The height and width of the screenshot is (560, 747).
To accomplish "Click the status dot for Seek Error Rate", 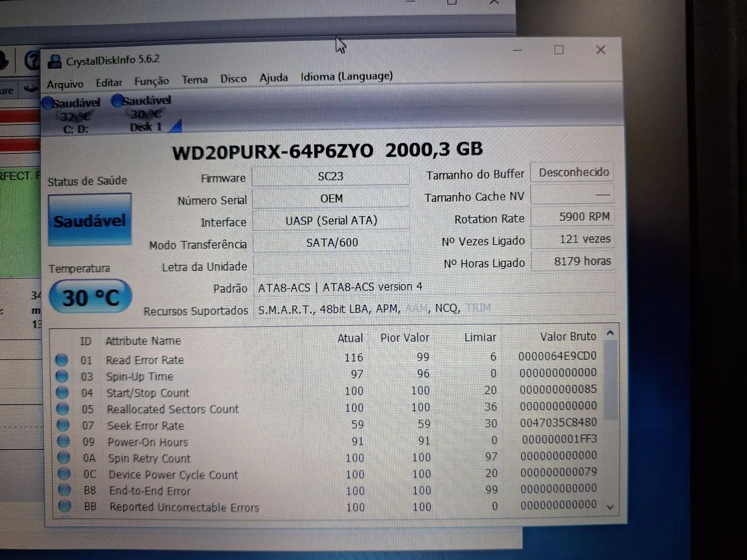I will [x=63, y=425].
